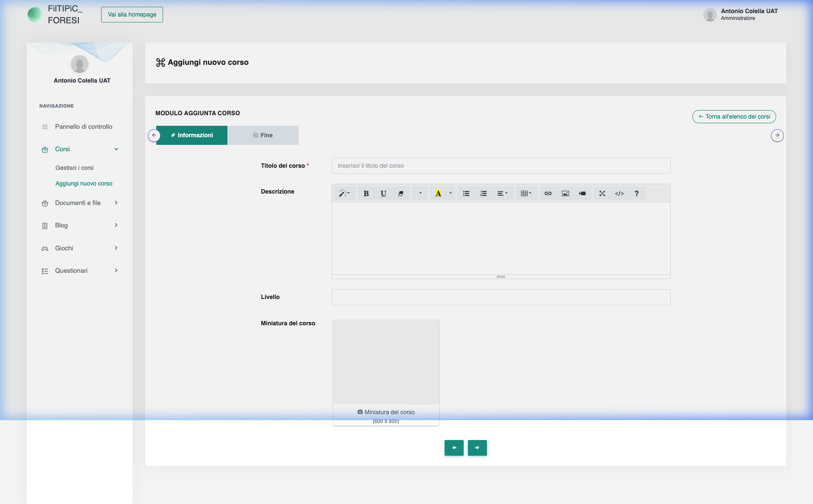Open the table insert dropdown
813x504 pixels.
[526, 194]
